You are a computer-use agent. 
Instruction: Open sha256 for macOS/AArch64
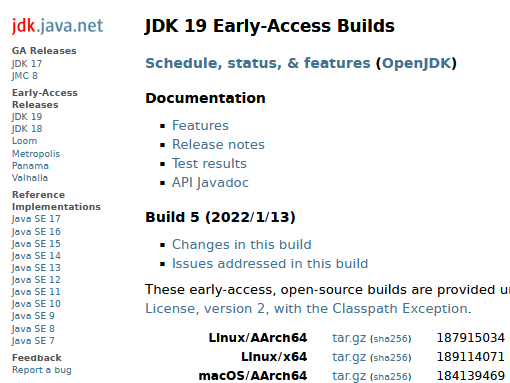391,377
